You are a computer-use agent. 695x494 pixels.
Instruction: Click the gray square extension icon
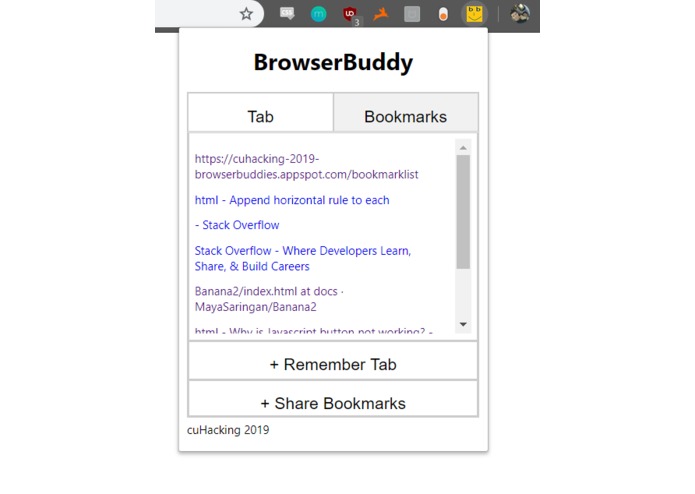click(x=412, y=14)
